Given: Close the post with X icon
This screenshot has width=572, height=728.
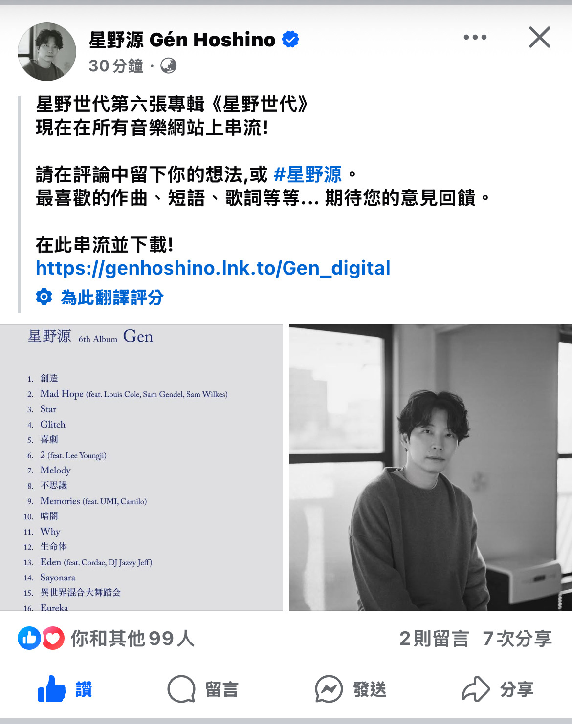Looking at the screenshot, I should pos(540,37).
